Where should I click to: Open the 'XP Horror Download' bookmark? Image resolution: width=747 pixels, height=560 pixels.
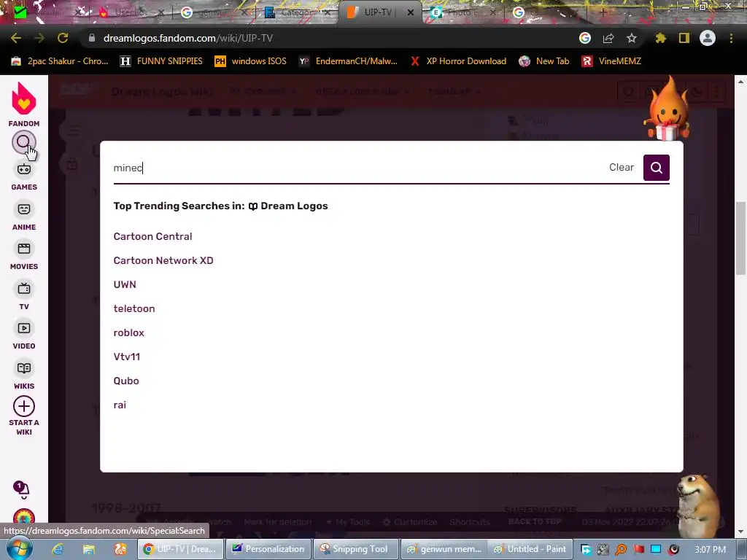pos(458,61)
